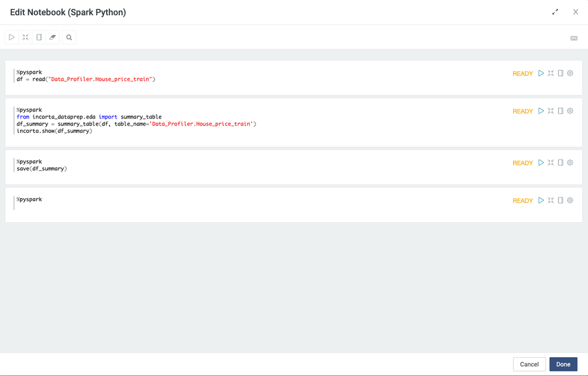Image resolution: width=588 pixels, height=376 pixels.
Task: Open search with the magnifier toolbar icon
Action: tap(69, 37)
